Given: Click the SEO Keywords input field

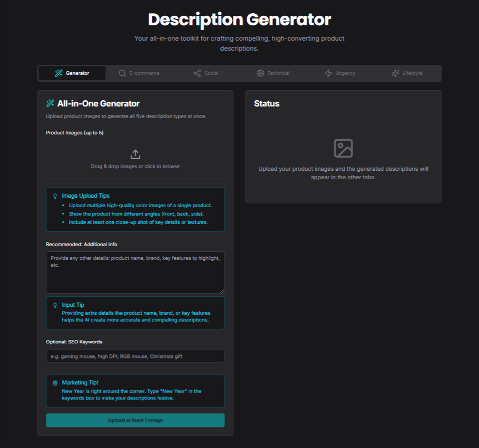Looking at the screenshot, I should (x=135, y=356).
